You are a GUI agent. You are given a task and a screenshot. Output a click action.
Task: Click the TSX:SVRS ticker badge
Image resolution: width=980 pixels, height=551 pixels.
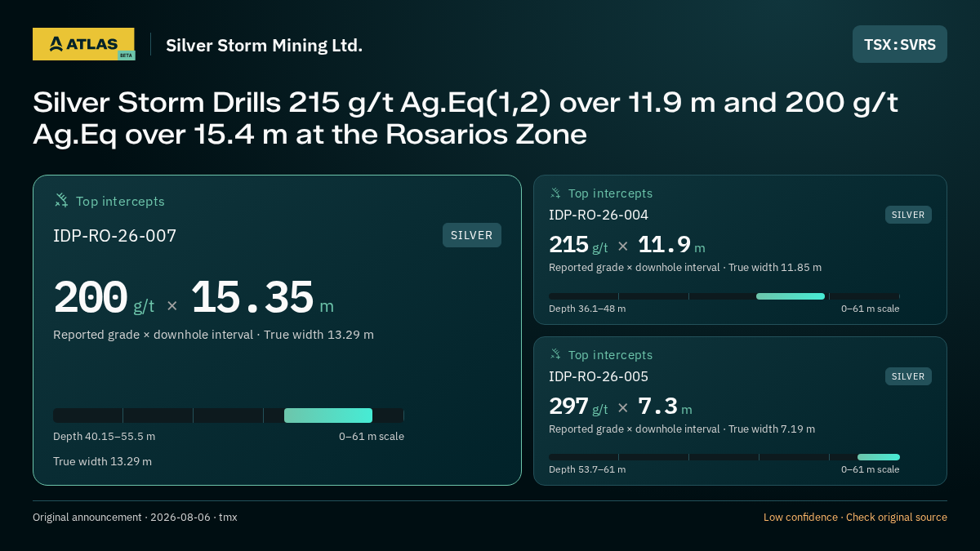tap(900, 44)
